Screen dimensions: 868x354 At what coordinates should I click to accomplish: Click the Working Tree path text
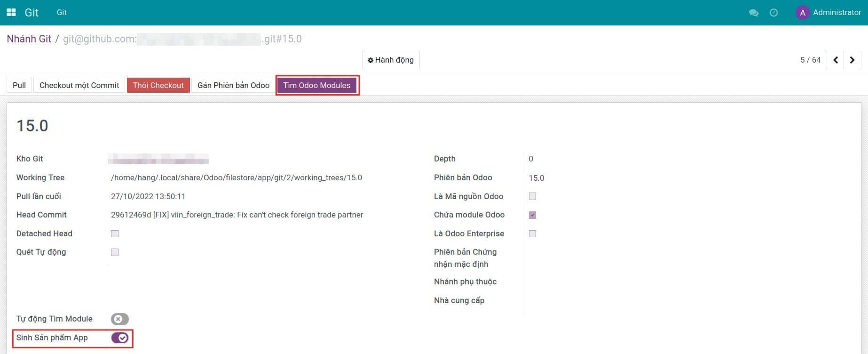(x=237, y=177)
